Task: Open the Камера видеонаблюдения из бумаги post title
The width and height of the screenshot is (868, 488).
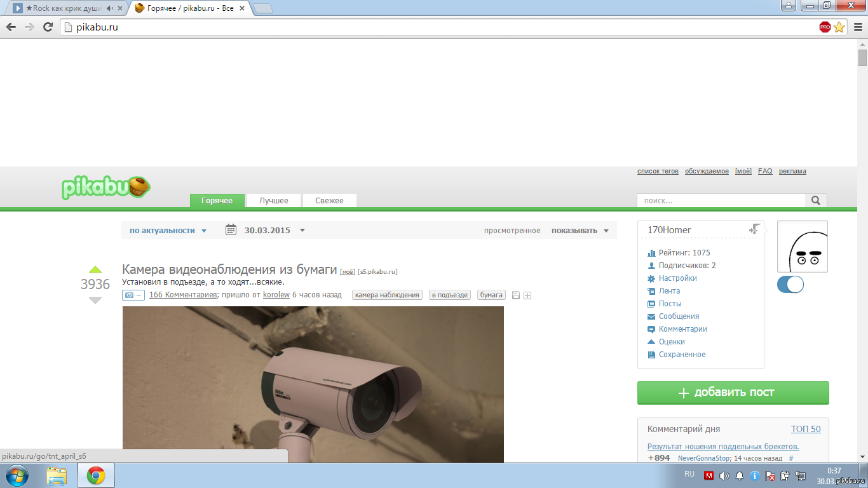Action: click(229, 269)
